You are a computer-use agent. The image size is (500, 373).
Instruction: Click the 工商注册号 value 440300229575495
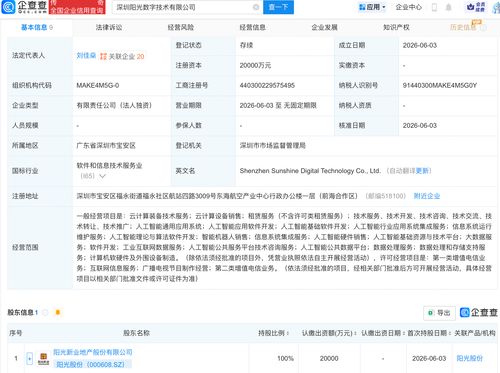pyautogui.click(x=267, y=85)
